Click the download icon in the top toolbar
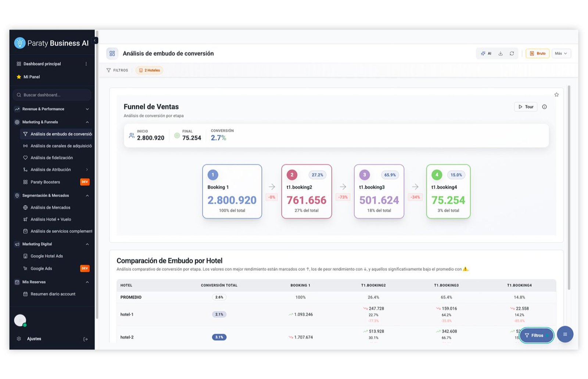Screen dimensions: 588x379 point(501,53)
